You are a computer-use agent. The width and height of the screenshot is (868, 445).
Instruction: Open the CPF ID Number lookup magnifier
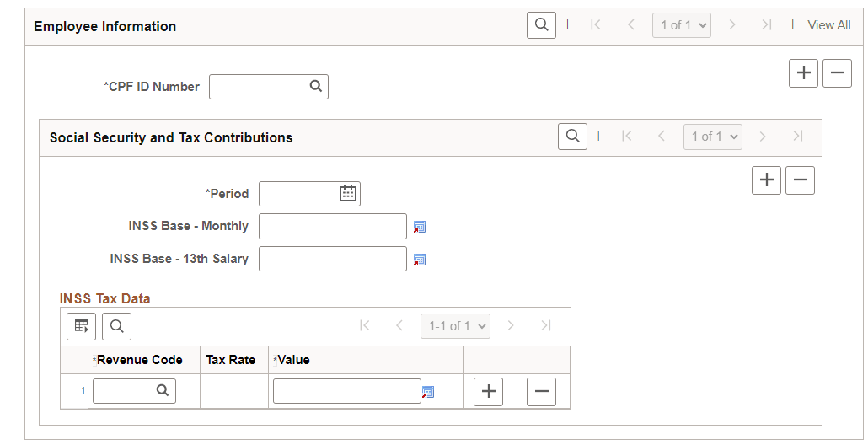pos(315,86)
